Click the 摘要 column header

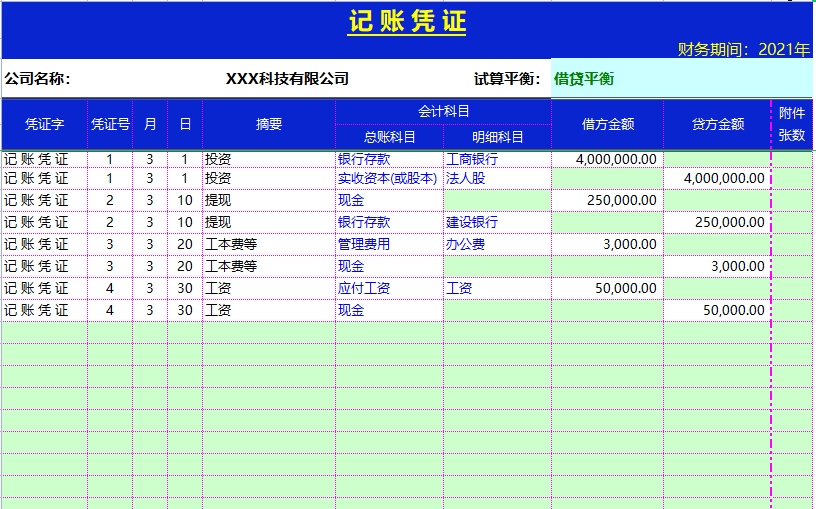pyautogui.click(x=269, y=124)
